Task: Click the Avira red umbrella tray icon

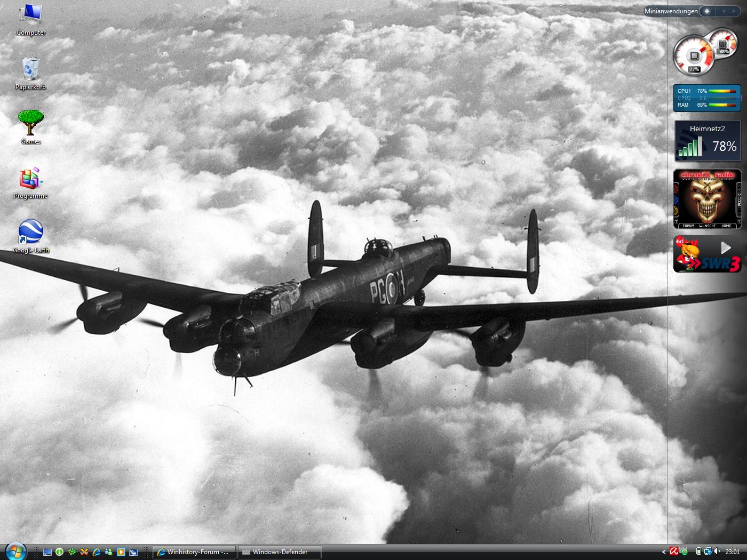Action: pyautogui.click(x=674, y=551)
